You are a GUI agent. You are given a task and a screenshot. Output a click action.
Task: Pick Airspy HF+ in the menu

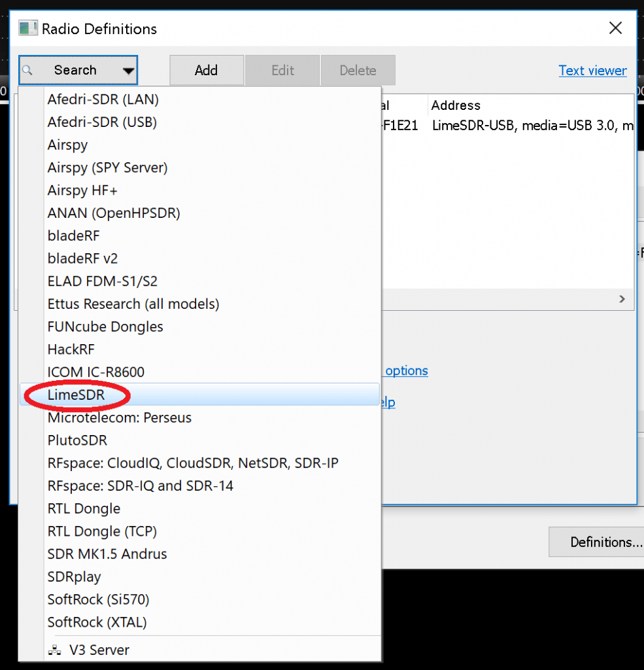[x=82, y=190]
